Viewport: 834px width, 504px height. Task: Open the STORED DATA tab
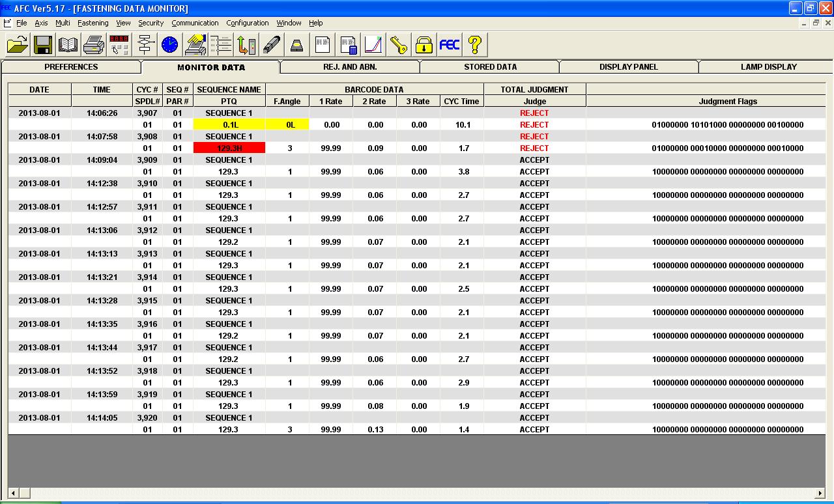coord(490,66)
